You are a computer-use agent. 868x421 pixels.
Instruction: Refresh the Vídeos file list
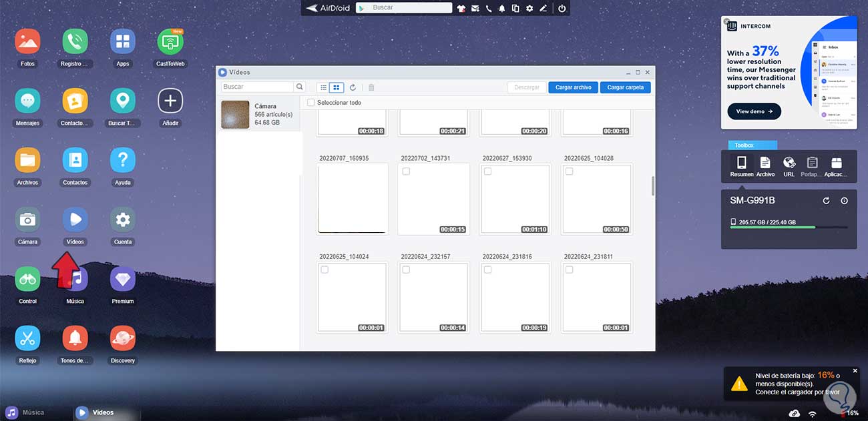353,87
